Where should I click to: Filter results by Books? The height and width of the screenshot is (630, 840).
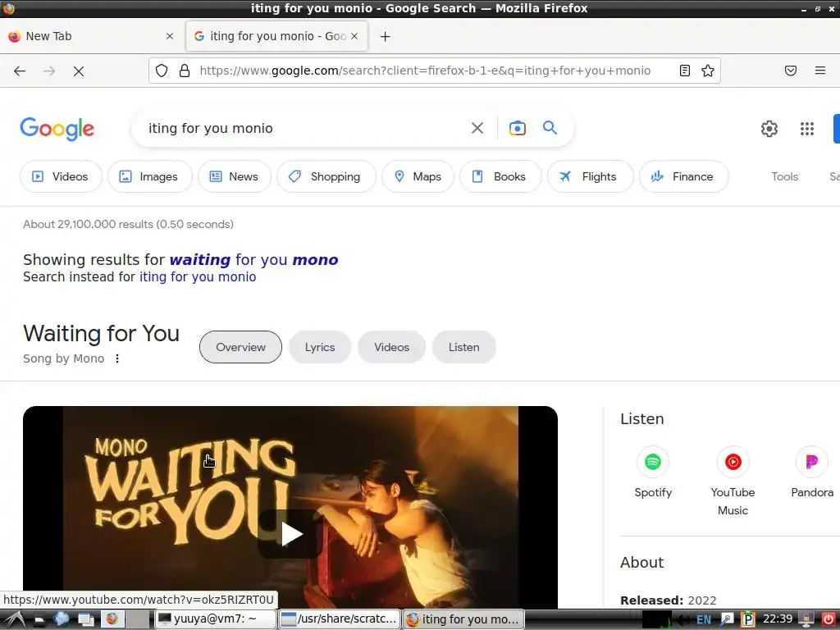pyautogui.click(x=500, y=177)
